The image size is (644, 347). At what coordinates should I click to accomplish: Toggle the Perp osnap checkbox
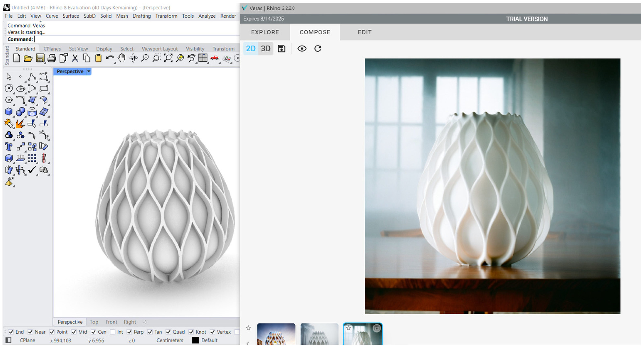129,332
